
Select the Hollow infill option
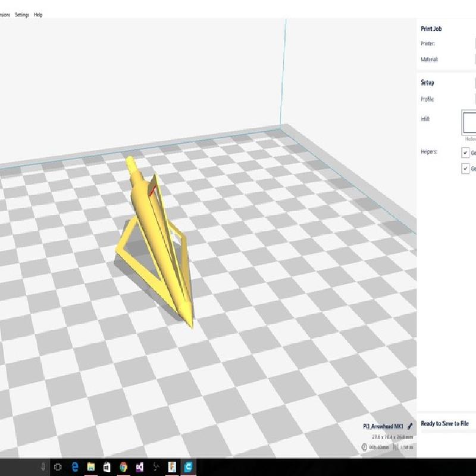(x=469, y=123)
